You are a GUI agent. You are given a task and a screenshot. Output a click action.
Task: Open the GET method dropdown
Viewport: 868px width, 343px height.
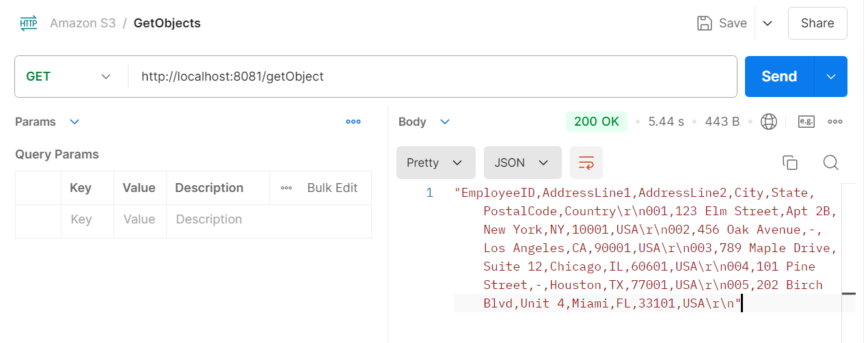(68, 77)
